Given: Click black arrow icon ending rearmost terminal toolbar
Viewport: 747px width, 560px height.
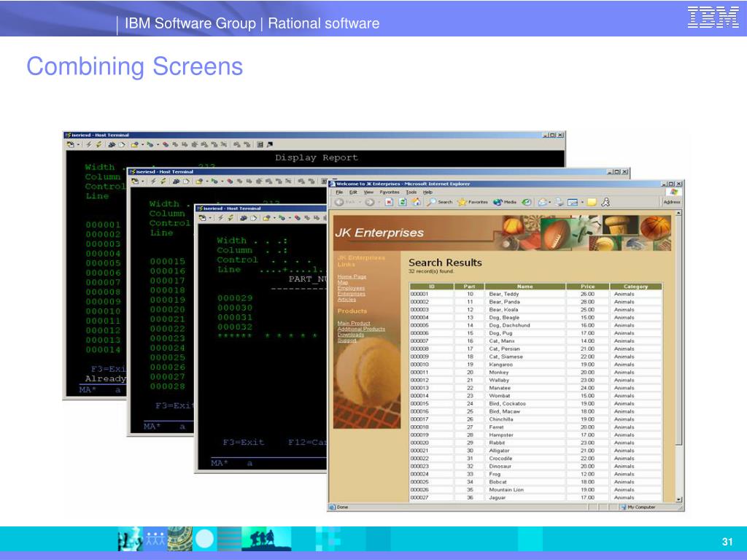Looking at the screenshot, I should tap(270, 144).
